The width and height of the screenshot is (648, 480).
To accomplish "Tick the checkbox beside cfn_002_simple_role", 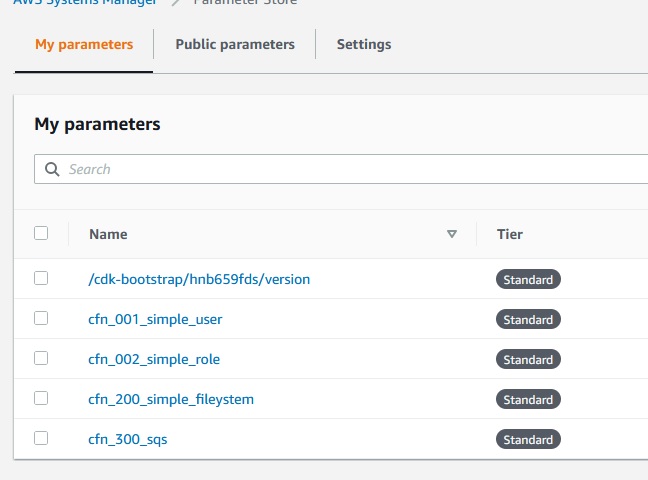I will pyautogui.click(x=41, y=358).
